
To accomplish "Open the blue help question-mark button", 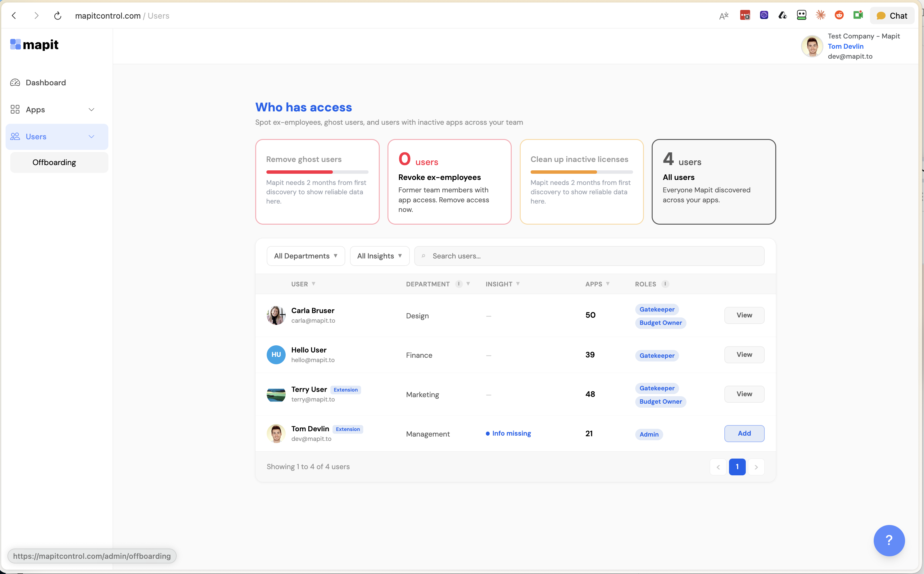I will 889,540.
